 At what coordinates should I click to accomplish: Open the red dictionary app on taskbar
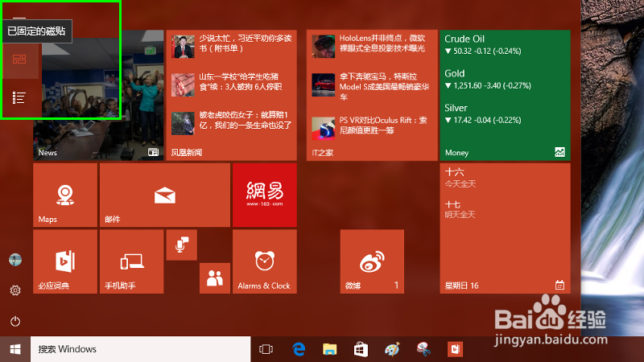point(455,349)
